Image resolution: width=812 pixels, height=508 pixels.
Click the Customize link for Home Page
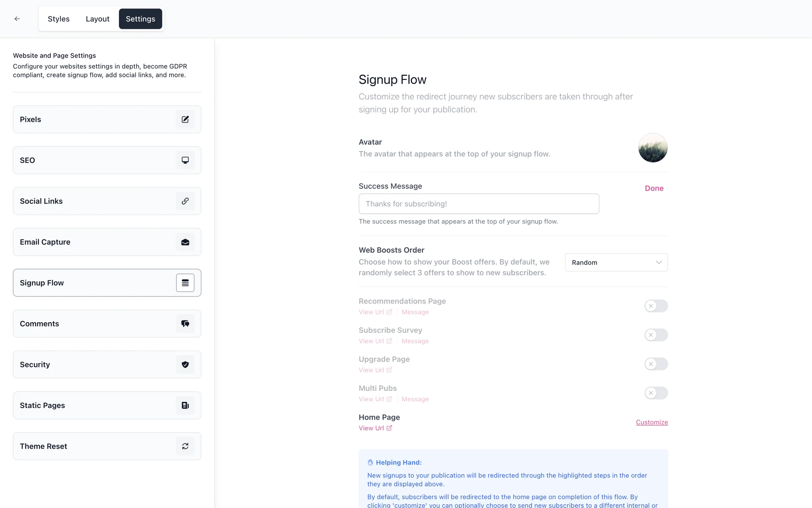click(652, 422)
